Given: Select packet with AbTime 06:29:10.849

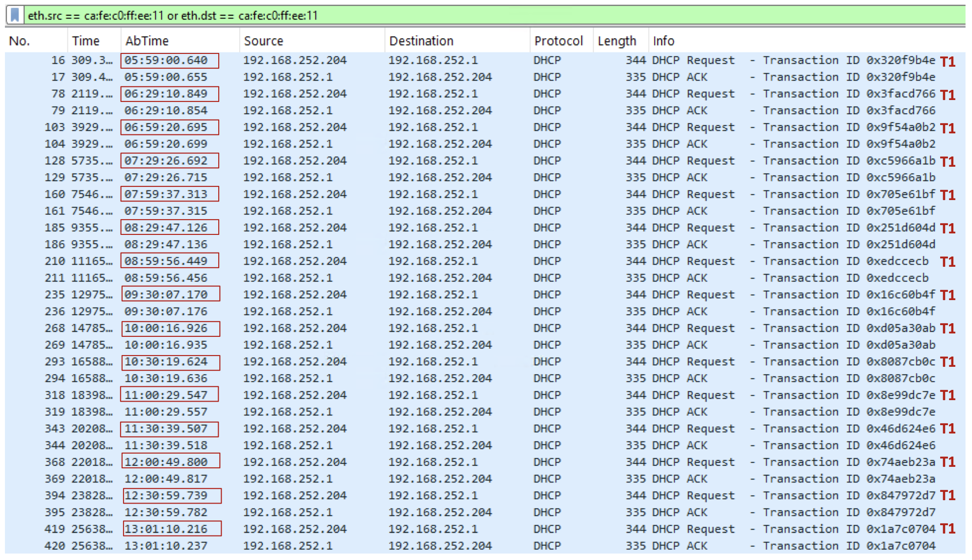Looking at the screenshot, I should pos(485,94).
